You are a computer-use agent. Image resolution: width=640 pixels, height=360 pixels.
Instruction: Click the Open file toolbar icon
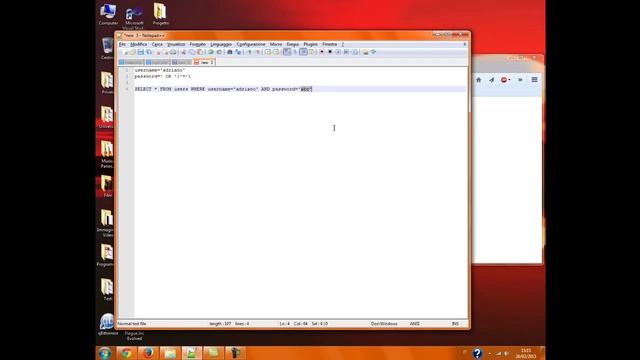pos(132,52)
